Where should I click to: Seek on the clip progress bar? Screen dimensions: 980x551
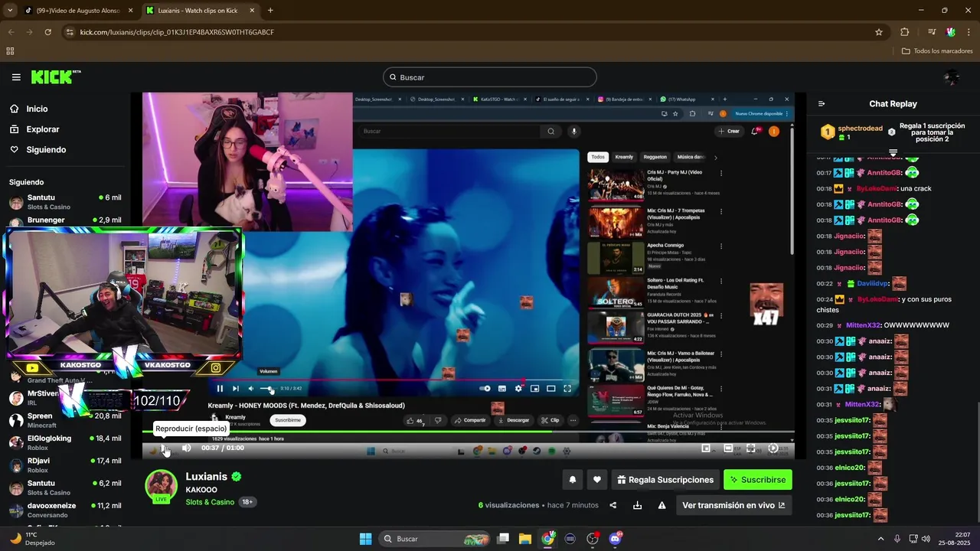tap(468, 433)
